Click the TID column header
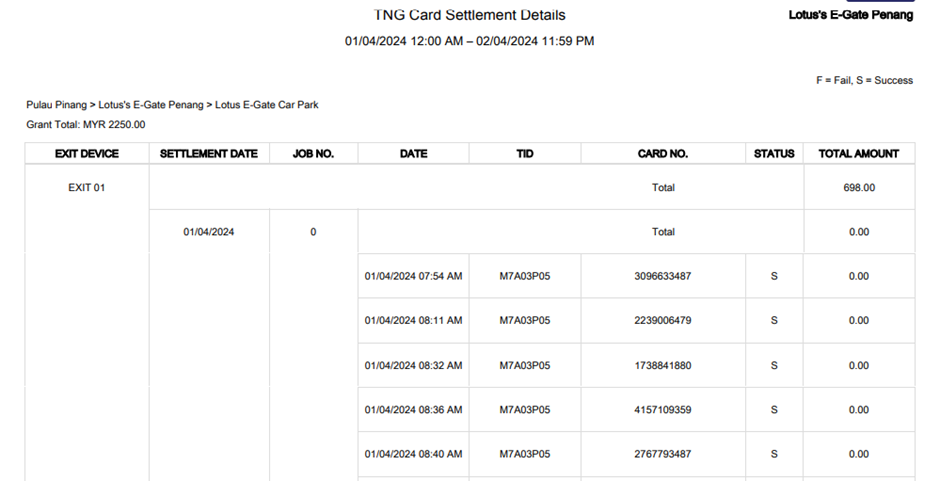Viewport: 940px width, 481px height. click(x=525, y=154)
